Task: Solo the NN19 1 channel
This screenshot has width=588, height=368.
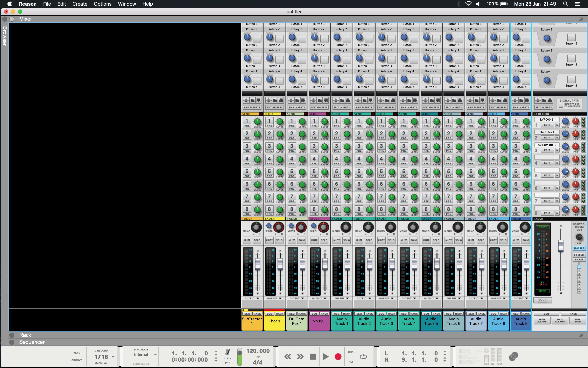Action: click(324, 240)
